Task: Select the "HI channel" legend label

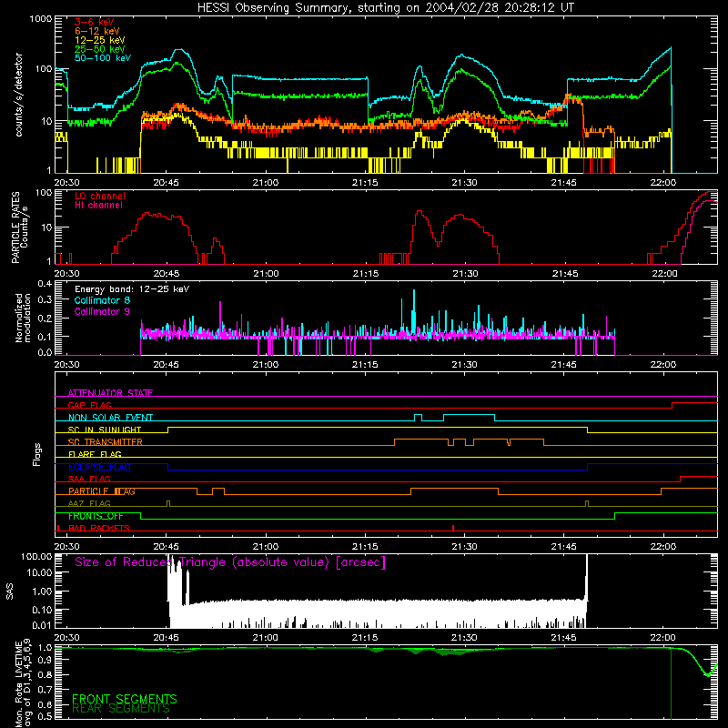Action: [x=98, y=206]
